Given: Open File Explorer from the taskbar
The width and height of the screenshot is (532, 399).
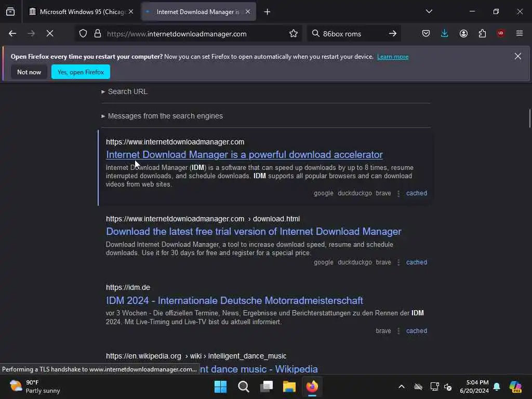Looking at the screenshot, I should click(289, 387).
